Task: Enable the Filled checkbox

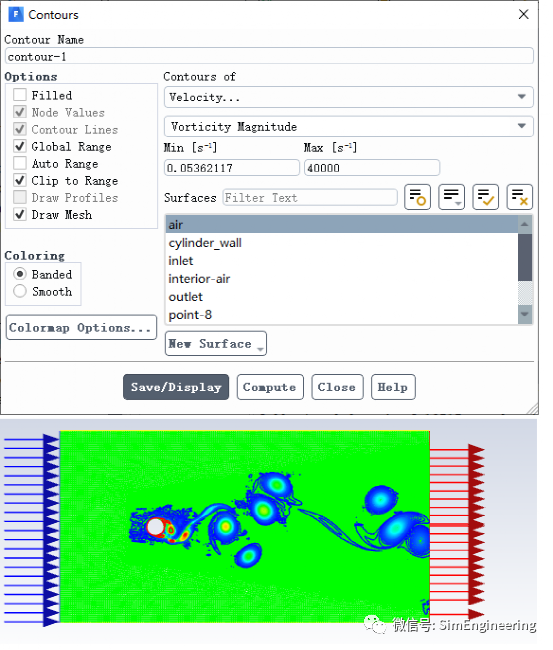Action: coord(19,95)
